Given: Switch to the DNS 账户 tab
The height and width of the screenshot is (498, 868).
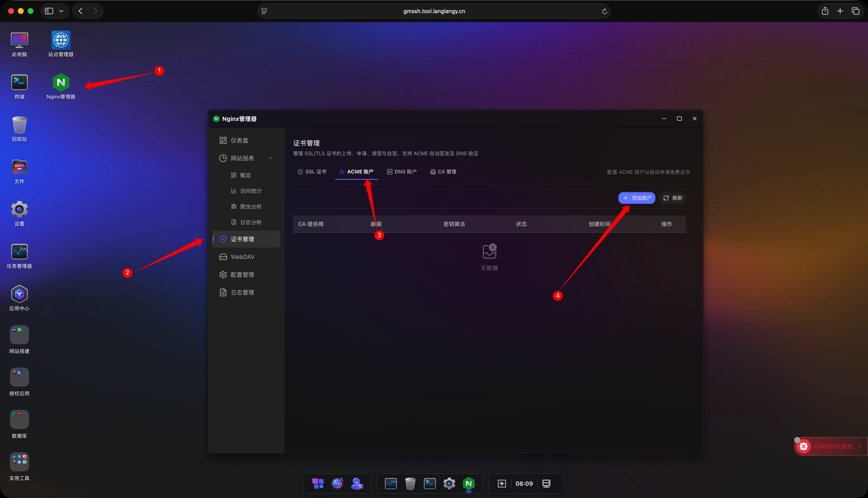Looking at the screenshot, I should pyautogui.click(x=401, y=172).
